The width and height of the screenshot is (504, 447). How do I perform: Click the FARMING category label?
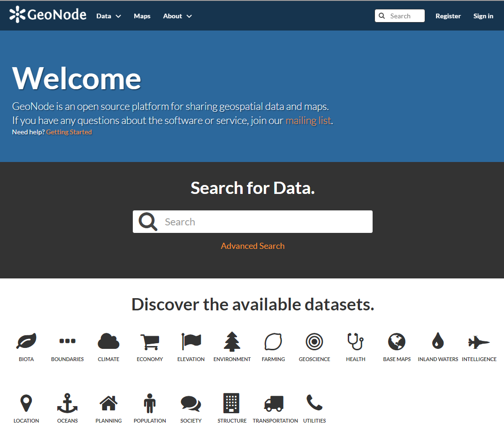pyautogui.click(x=273, y=359)
